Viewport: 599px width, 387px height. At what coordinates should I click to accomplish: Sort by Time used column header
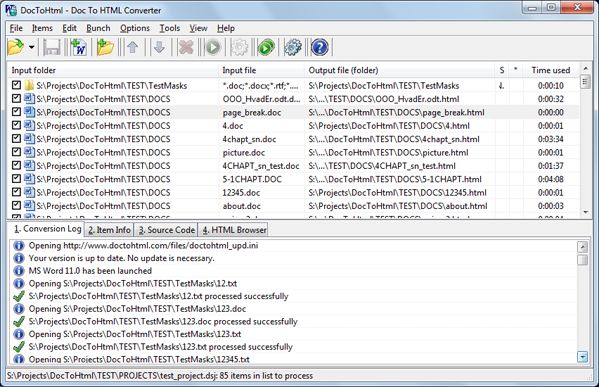[x=550, y=70]
